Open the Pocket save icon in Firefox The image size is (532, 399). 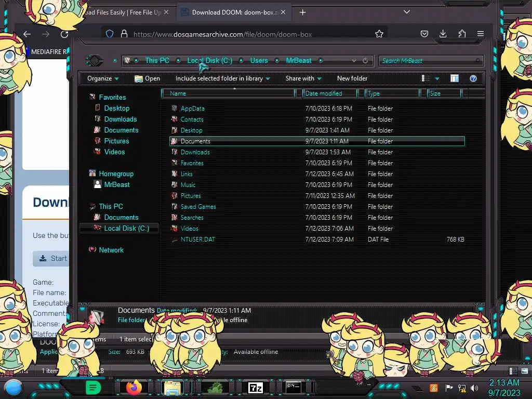coord(424,34)
